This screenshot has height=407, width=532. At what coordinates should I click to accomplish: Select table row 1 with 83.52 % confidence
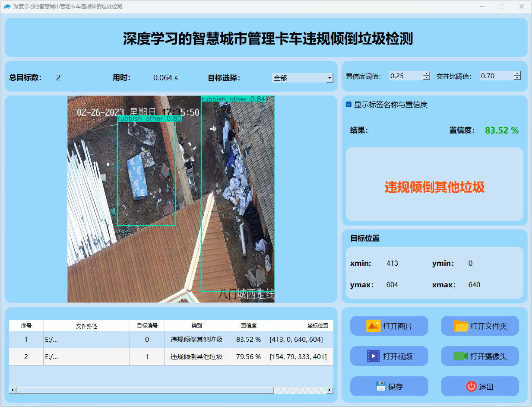(x=248, y=340)
